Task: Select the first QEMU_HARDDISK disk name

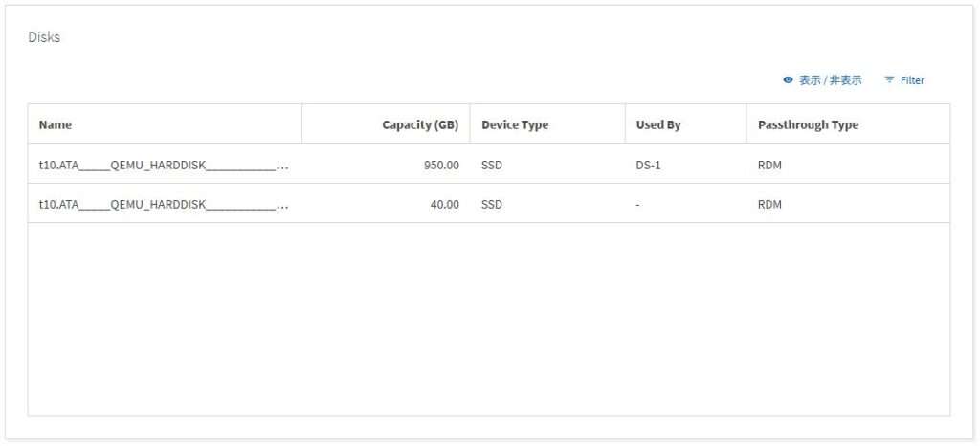Action: (x=164, y=166)
